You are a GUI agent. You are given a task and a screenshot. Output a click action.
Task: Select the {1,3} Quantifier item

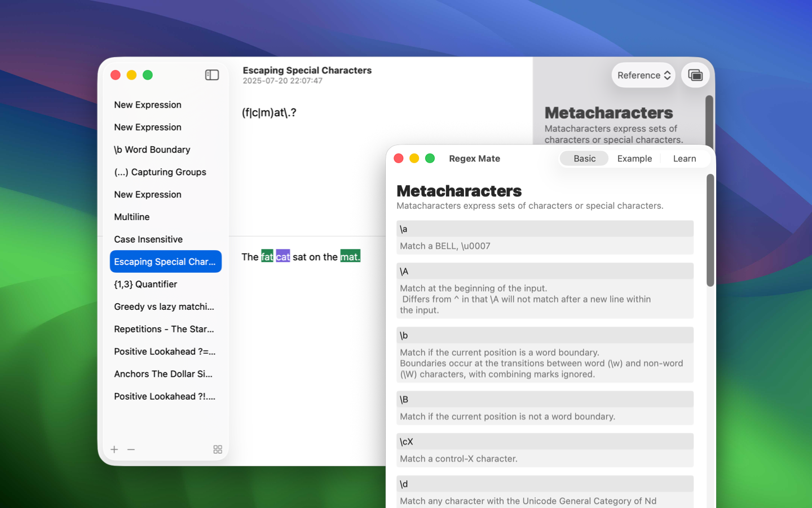coord(145,284)
